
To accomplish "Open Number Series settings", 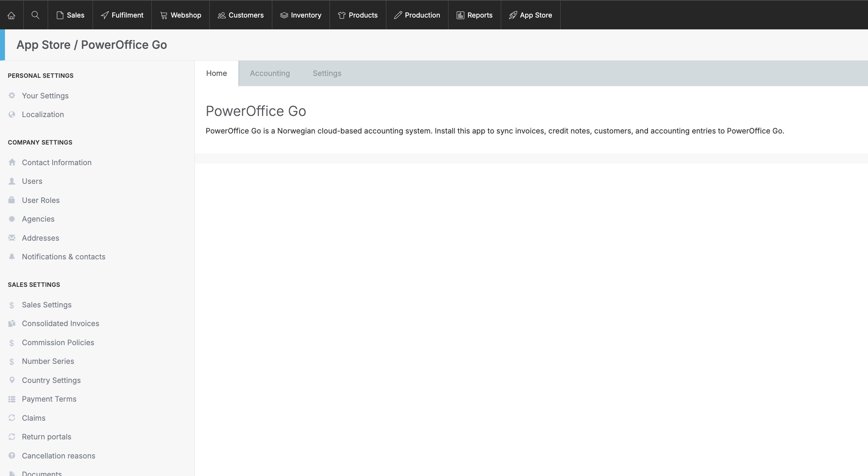I will coord(48,361).
